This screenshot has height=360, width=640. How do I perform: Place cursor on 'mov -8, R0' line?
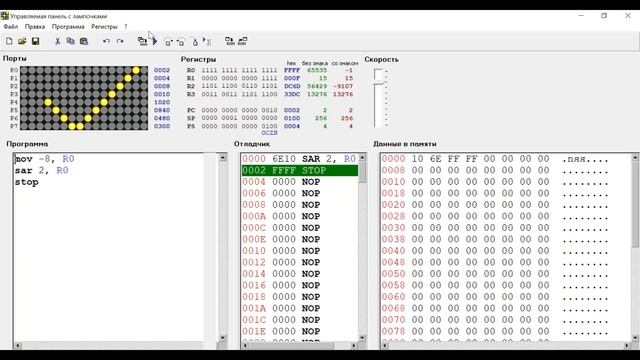click(44, 159)
